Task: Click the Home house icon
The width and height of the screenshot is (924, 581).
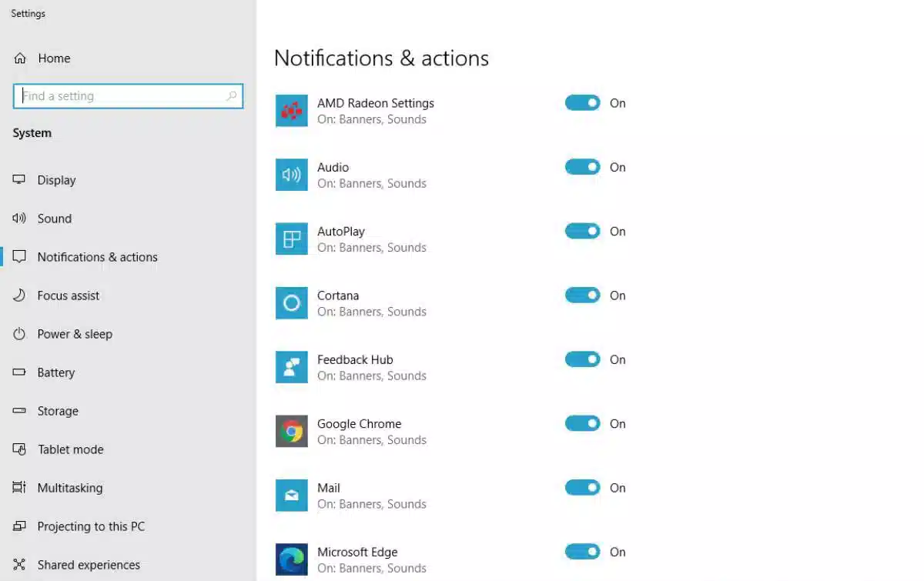Action: [x=20, y=58]
